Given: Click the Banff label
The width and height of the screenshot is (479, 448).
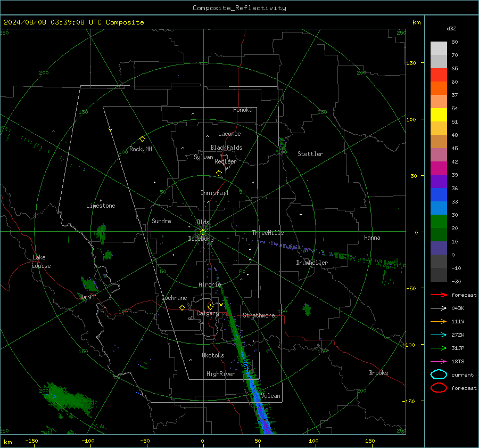Looking at the screenshot, I should coord(88,297).
